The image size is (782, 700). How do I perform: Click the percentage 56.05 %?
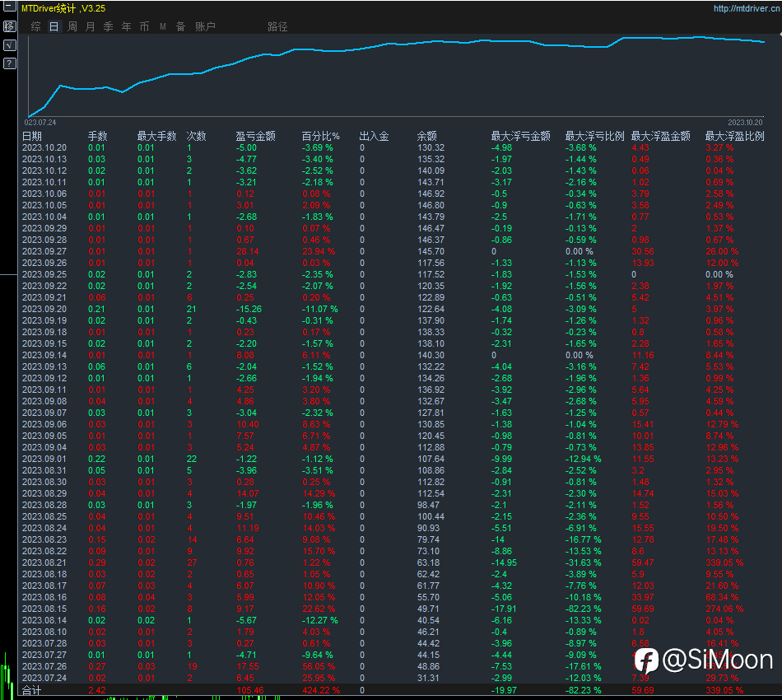(x=319, y=666)
